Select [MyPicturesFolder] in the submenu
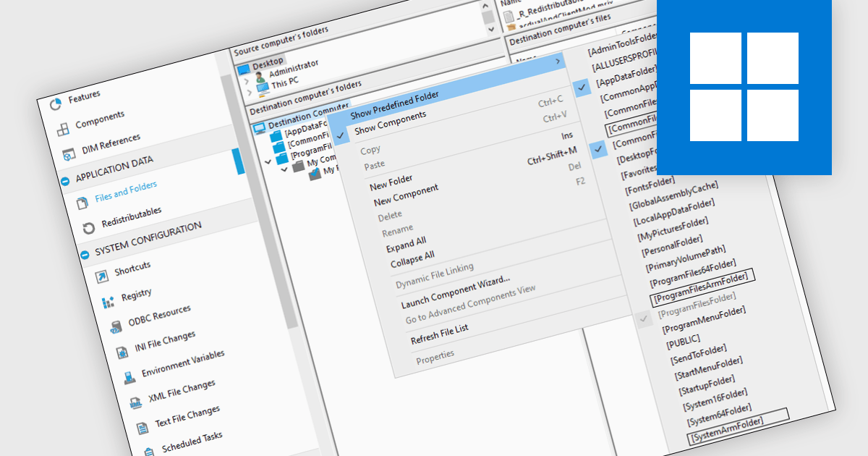868x456 pixels. tap(673, 229)
